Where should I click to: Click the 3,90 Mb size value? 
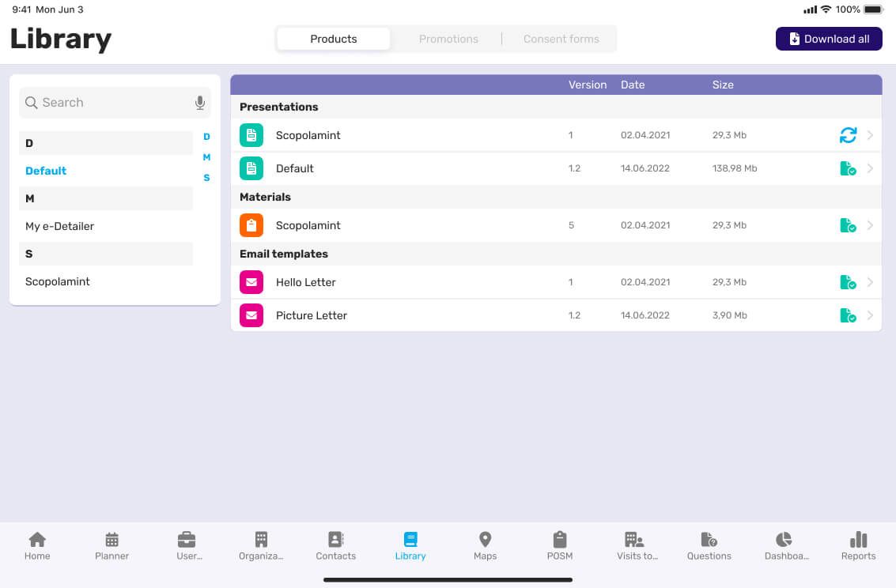[x=729, y=315]
